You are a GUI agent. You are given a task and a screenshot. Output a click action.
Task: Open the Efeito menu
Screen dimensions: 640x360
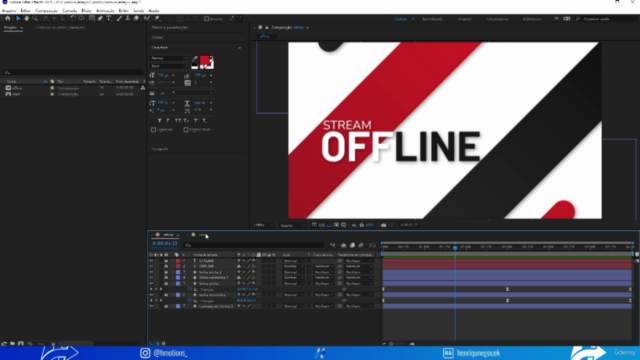tap(87, 11)
